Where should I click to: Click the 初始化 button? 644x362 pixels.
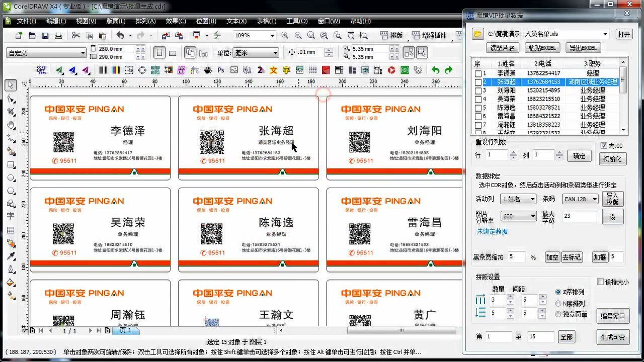click(x=613, y=159)
